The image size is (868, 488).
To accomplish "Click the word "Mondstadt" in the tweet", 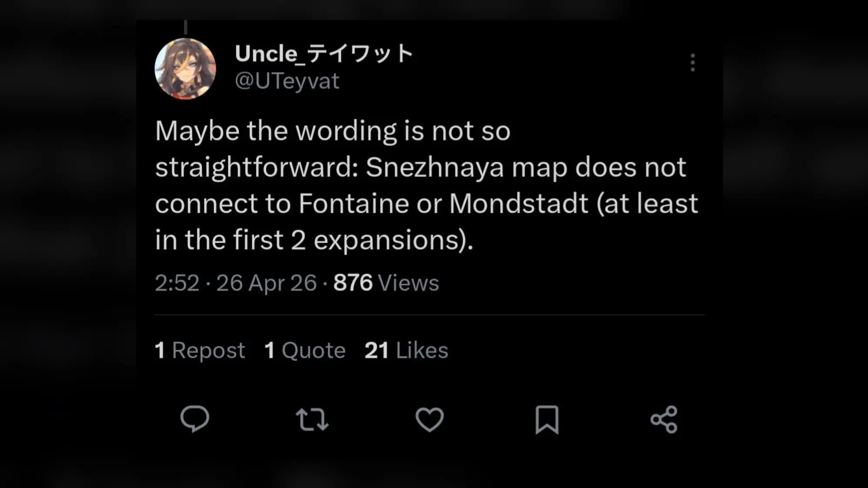I will [518, 204].
